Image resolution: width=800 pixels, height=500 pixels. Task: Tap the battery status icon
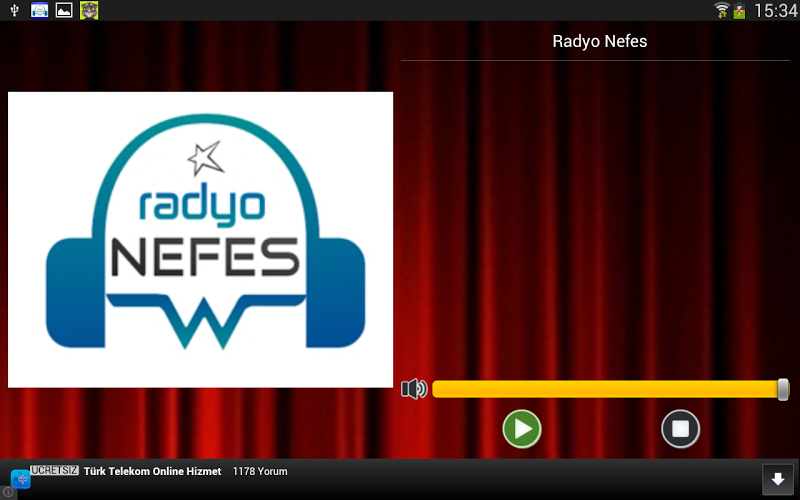pyautogui.click(x=739, y=11)
